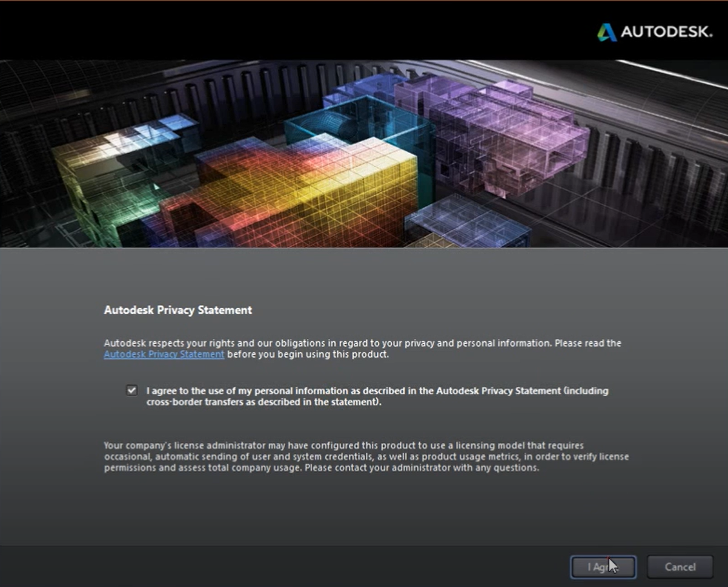Viewport: 728px width, 587px height.
Task: Click the AUTODESK wordmark text
Action: (666, 32)
